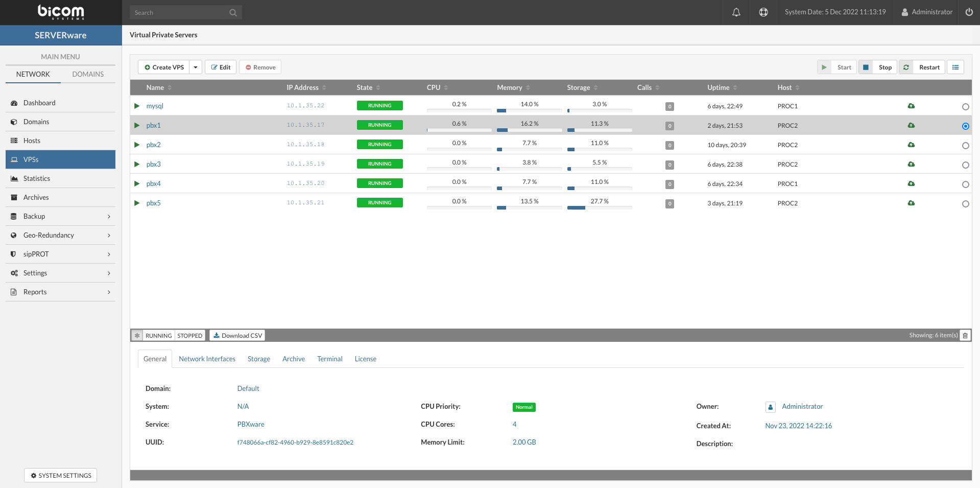This screenshot has width=980, height=488.
Task: Open the list view options icon
Action: 955,67
